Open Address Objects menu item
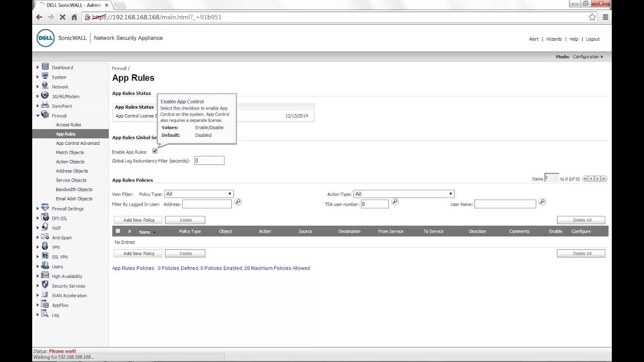Viewport: 644px width, 362px height. [x=72, y=171]
